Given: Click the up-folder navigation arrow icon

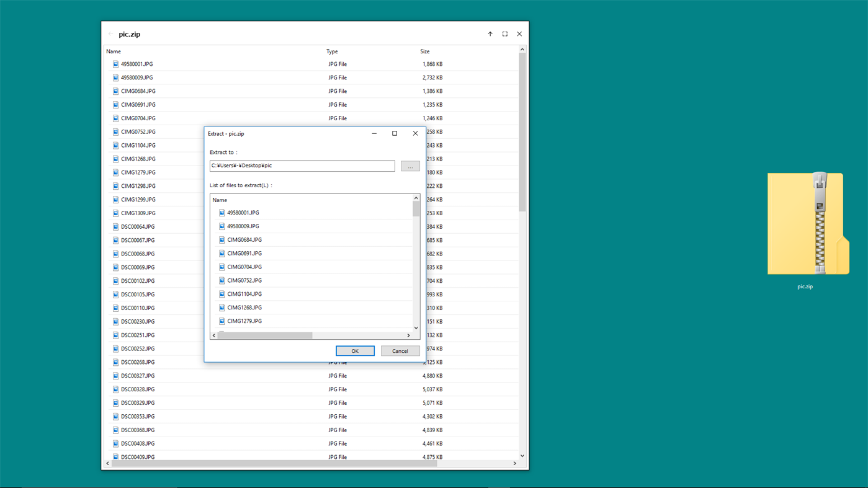Looking at the screenshot, I should 490,34.
